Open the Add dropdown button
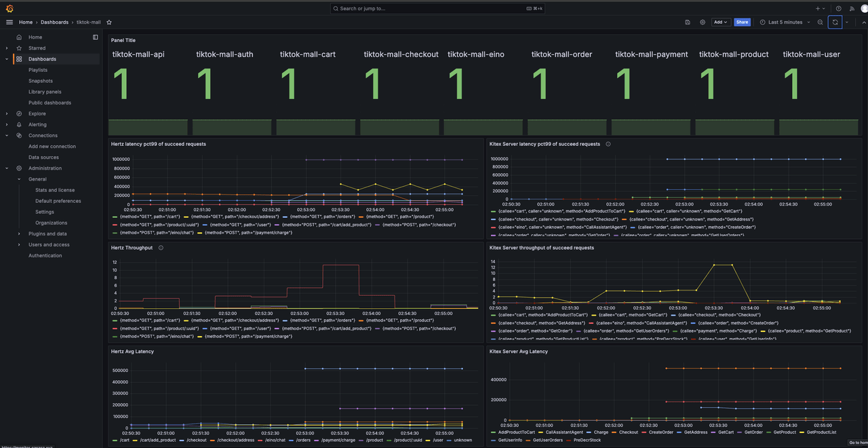This screenshot has height=448, width=868. [720, 22]
